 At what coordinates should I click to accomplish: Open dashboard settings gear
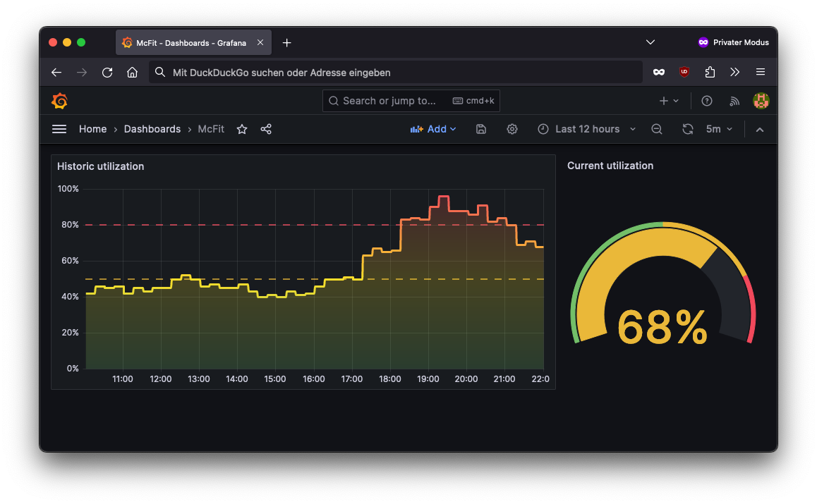pos(512,129)
